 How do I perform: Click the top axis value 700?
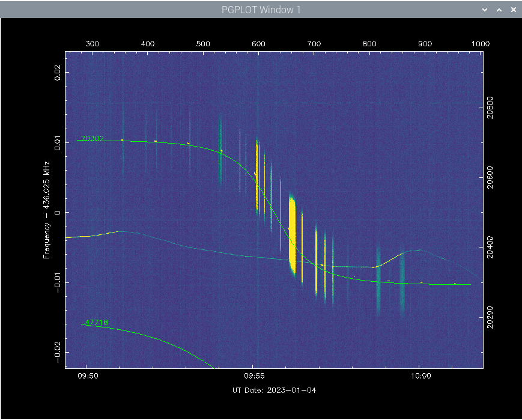click(314, 44)
